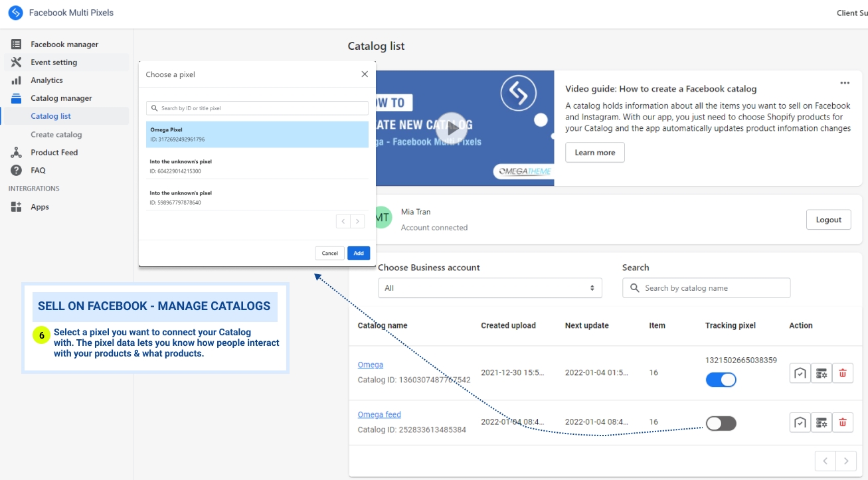Select Create catalog in sidebar
The width and height of the screenshot is (868, 480).
pyautogui.click(x=56, y=135)
